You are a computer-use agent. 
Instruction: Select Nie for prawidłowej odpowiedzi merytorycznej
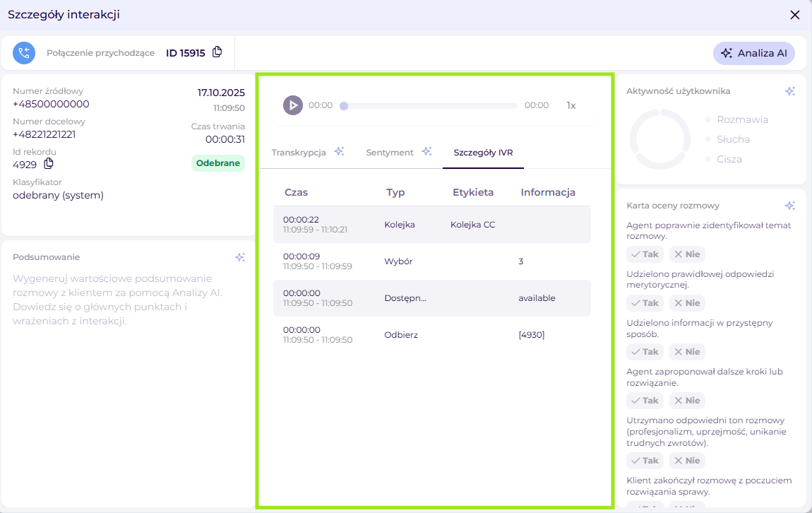pyautogui.click(x=687, y=303)
